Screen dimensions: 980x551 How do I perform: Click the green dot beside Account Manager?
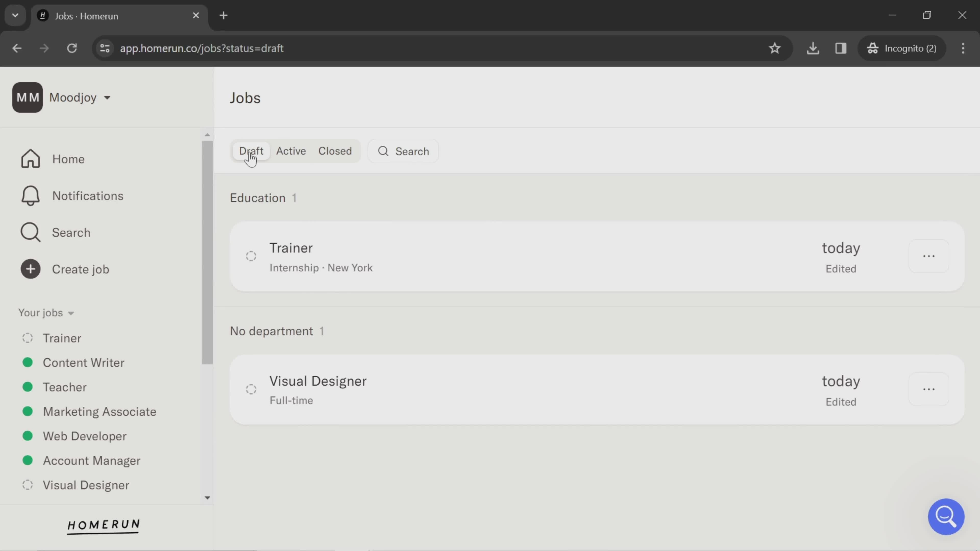pyautogui.click(x=27, y=460)
